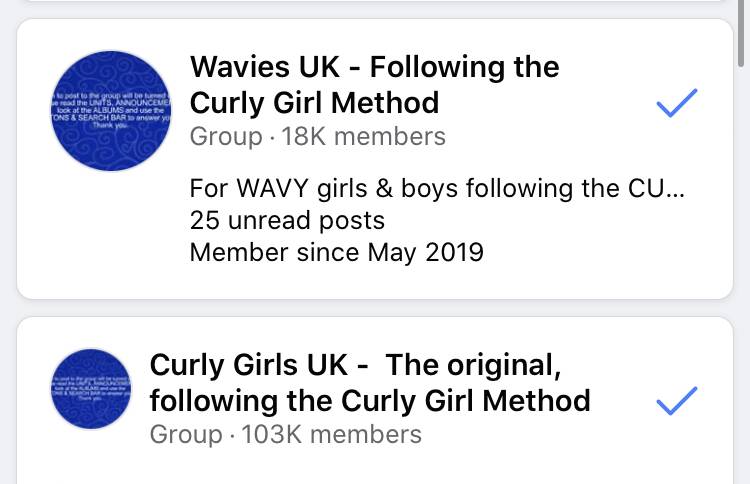Expand the truncated WAVY girls & boys description
The width and height of the screenshot is (750, 484).
[x=437, y=188]
